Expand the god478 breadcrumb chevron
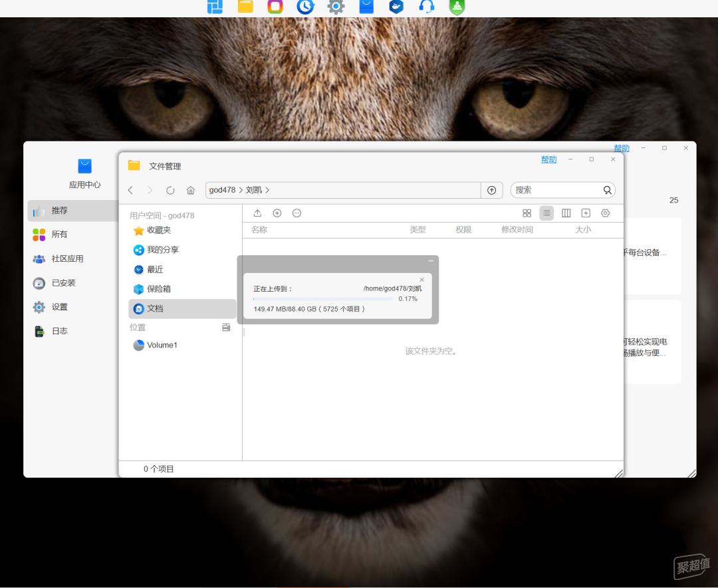The height and width of the screenshot is (588, 718). point(241,190)
